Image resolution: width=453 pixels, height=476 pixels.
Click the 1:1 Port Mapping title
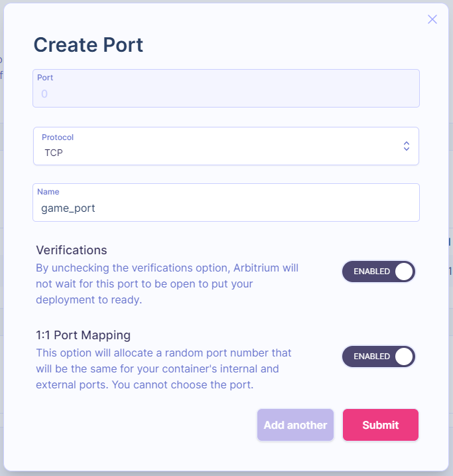[x=83, y=335]
